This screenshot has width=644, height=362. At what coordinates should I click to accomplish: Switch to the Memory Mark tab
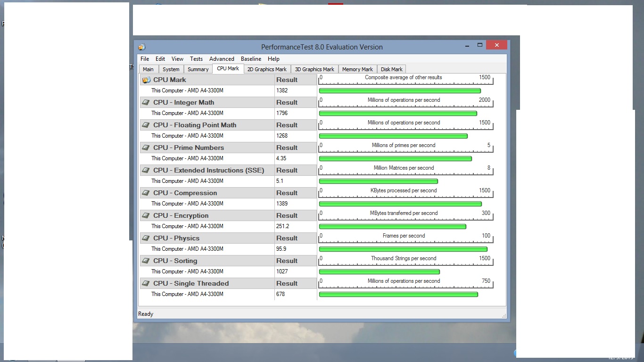click(357, 69)
